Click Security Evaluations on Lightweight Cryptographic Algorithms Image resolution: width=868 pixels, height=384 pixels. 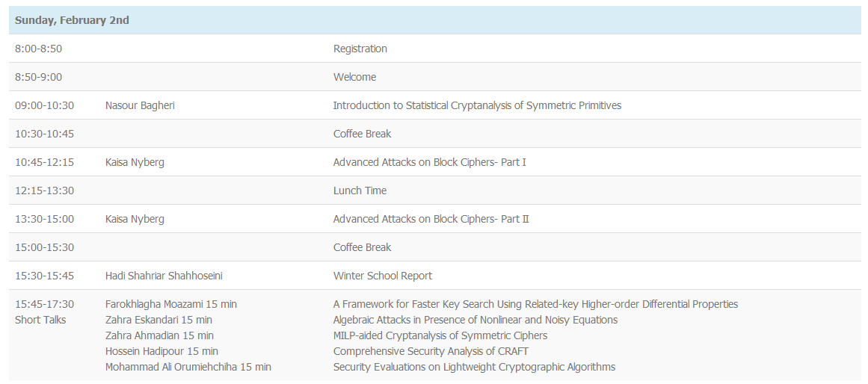pos(474,367)
